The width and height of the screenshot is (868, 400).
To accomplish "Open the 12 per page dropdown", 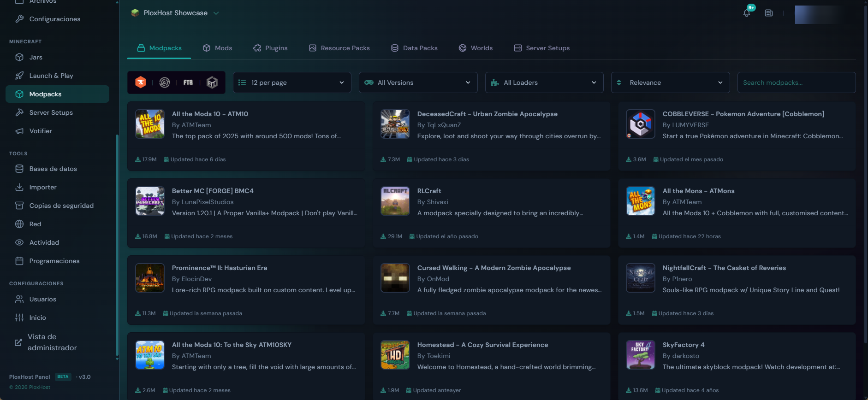I will pos(292,82).
